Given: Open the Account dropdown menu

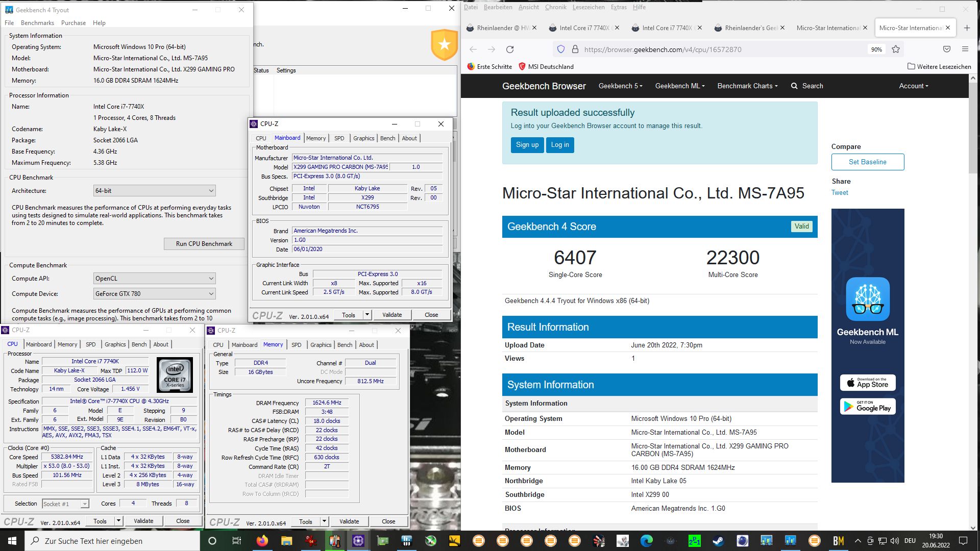Looking at the screenshot, I should pos(914,86).
